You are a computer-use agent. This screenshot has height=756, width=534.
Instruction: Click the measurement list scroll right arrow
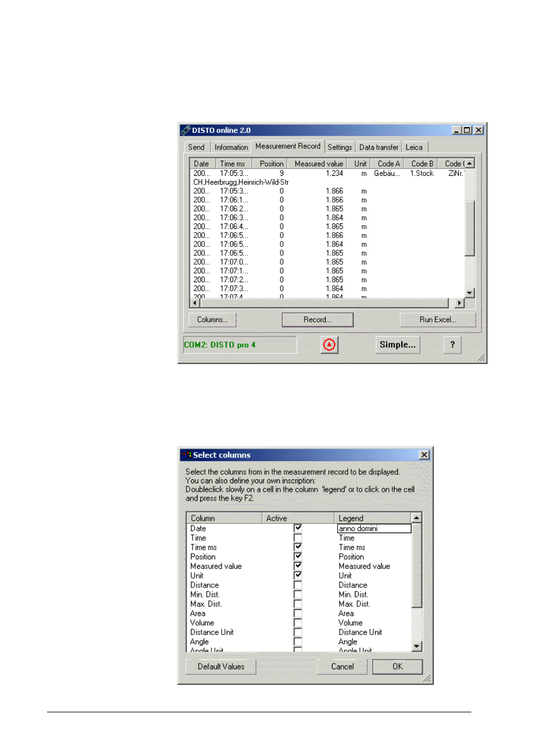coord(460,303)
